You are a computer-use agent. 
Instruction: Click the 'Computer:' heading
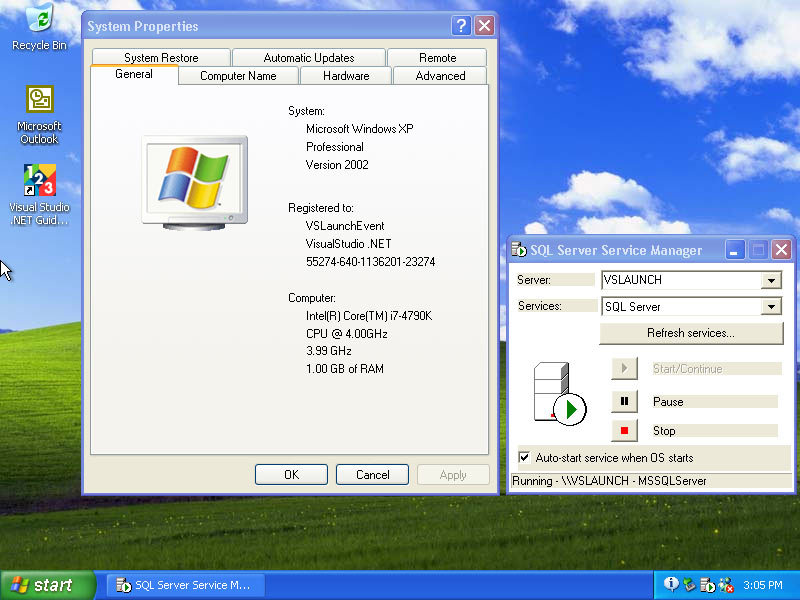point(311,297)
